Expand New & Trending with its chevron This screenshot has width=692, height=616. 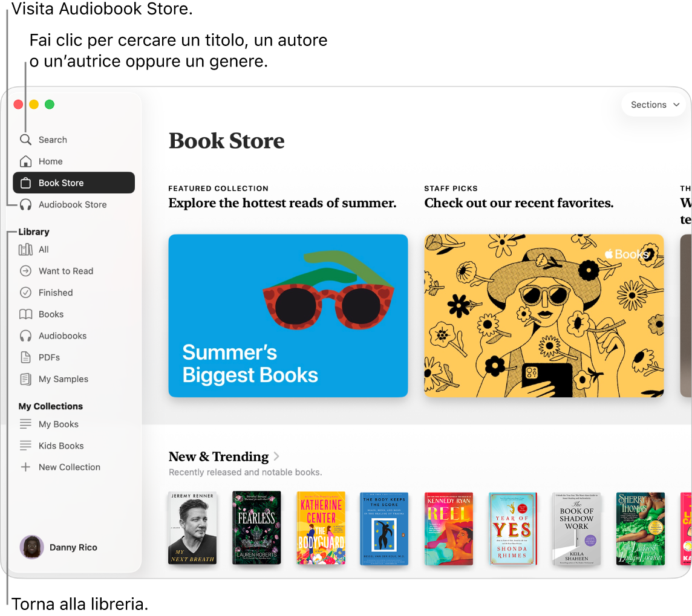tap(276, 456)
